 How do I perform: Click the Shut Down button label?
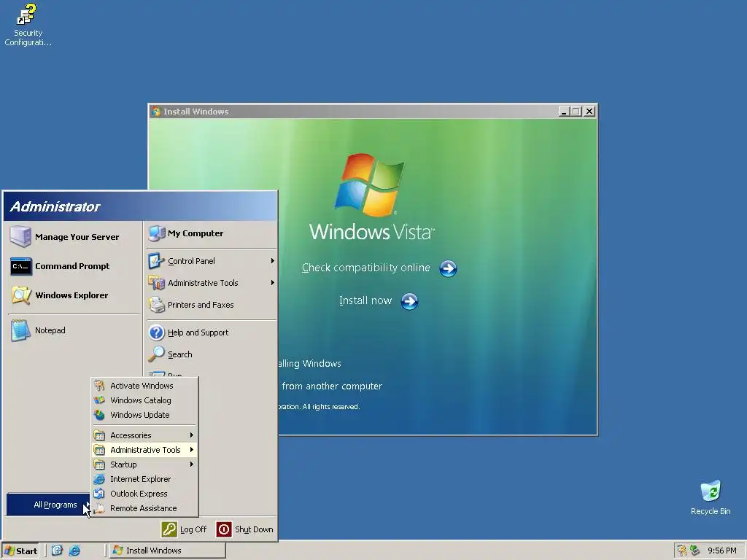[254, 529]
